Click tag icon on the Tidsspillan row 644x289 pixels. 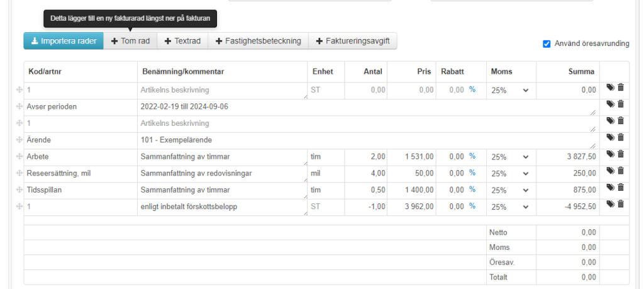click(610, 187)
